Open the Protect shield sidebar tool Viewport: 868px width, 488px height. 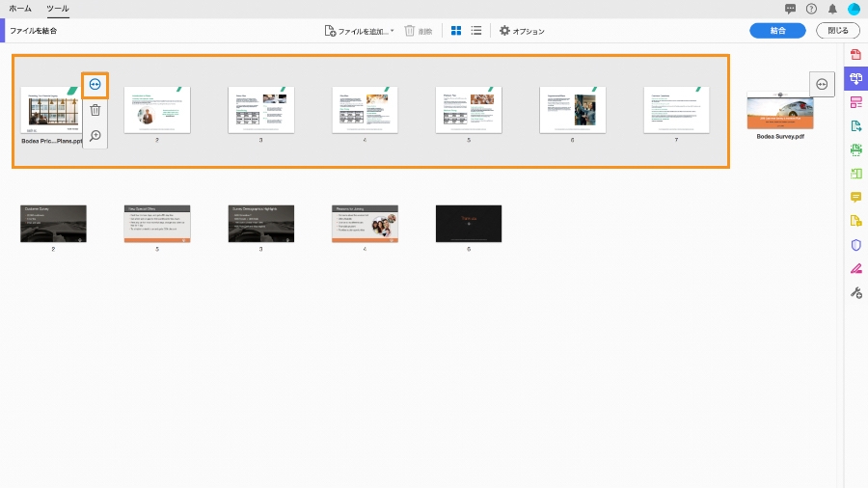(855, 245)
